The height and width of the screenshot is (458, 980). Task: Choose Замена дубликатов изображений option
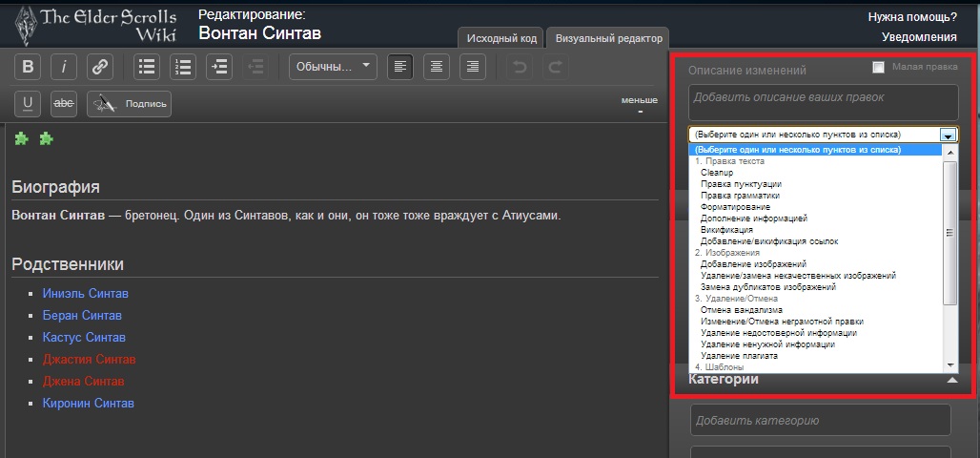pyautogui.click(x=768, y=286)
